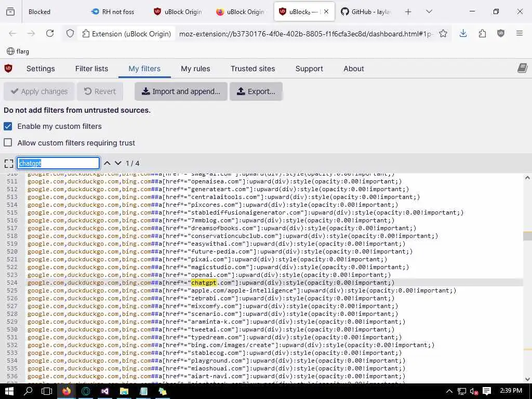The height and width of the screenshot is (399, 532).
Task: Select the My filters tab
Action: click(x=144, y=69)
